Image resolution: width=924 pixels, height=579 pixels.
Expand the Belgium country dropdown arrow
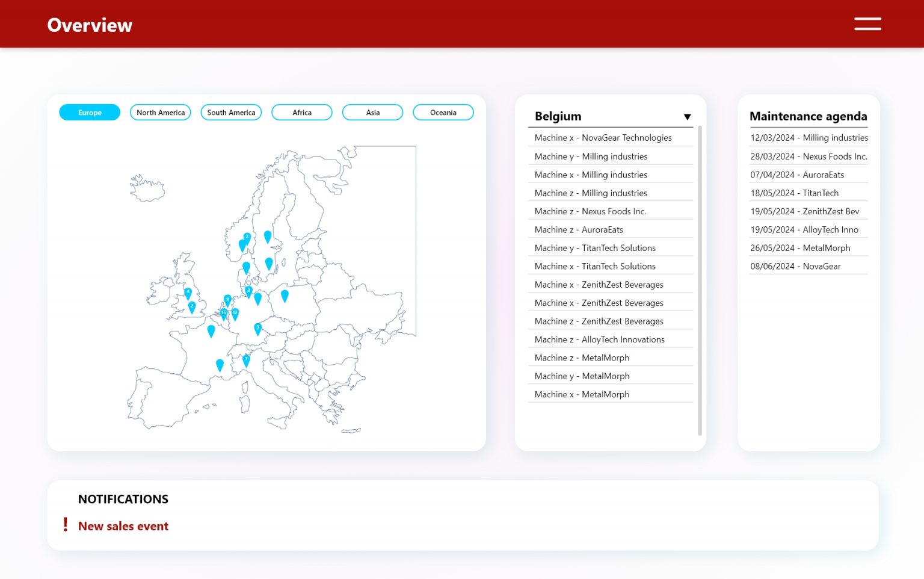[x=687, y=117]
